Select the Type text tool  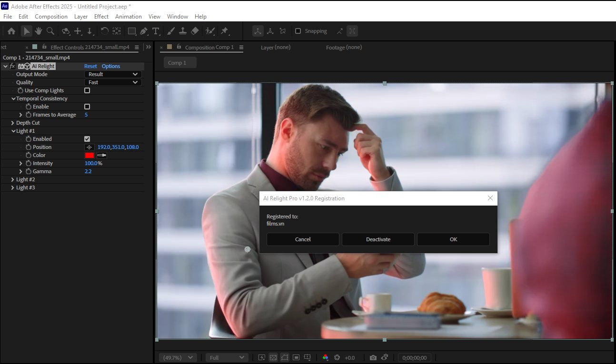pyautogui.click(x=156, y=31)
